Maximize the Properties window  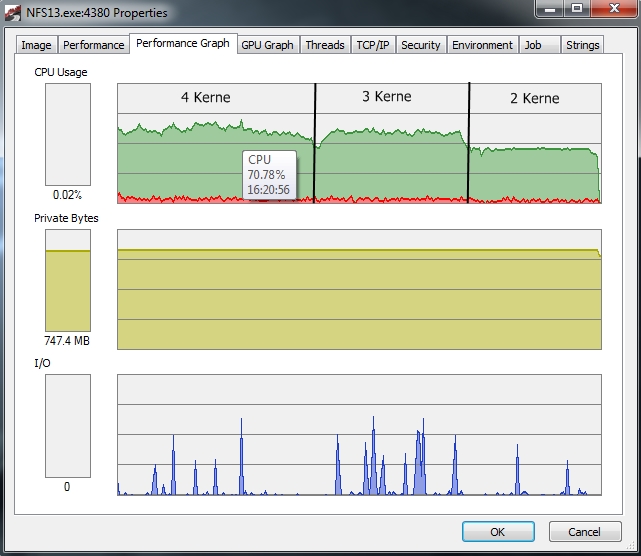click(577, 8)
